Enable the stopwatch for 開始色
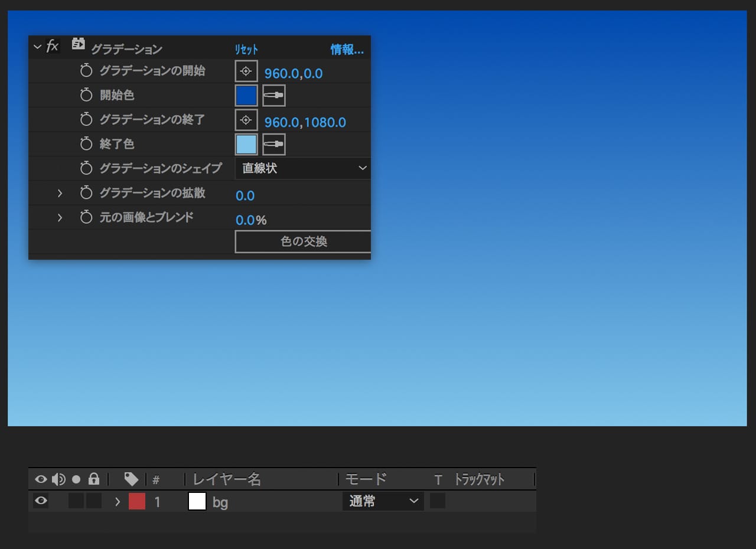Screen dimensions: 756x549 coord(86,96)
